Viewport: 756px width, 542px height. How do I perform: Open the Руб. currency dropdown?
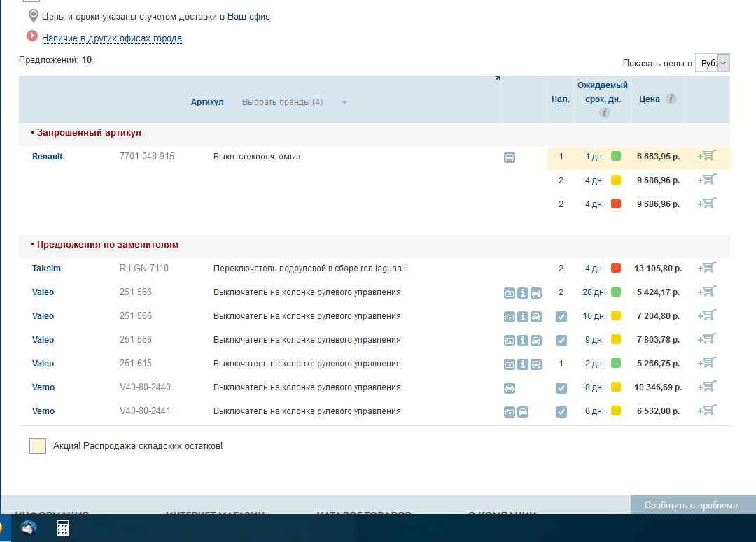[x=712, y=63]
